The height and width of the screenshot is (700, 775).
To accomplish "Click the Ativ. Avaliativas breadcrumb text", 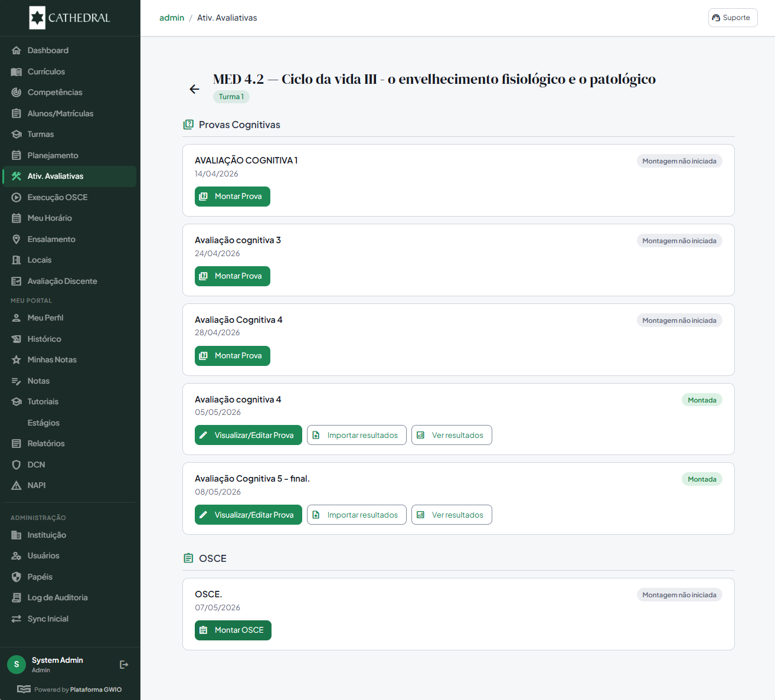I will point(227,18).
